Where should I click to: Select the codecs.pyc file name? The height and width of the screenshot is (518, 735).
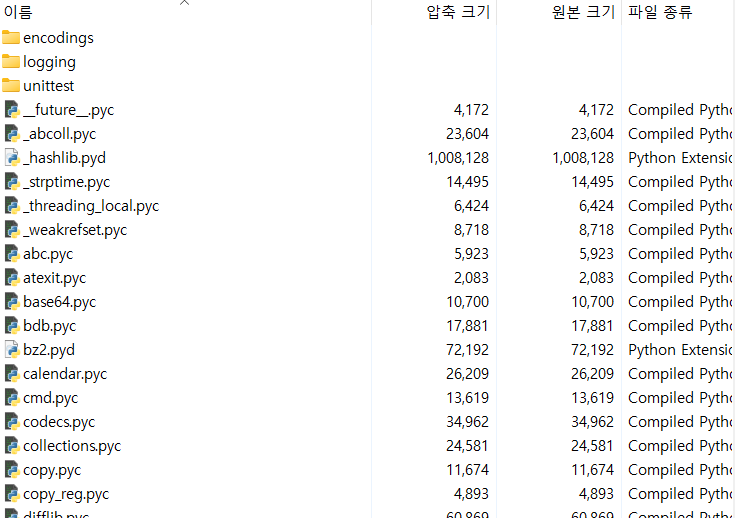[x=59, y=422]
